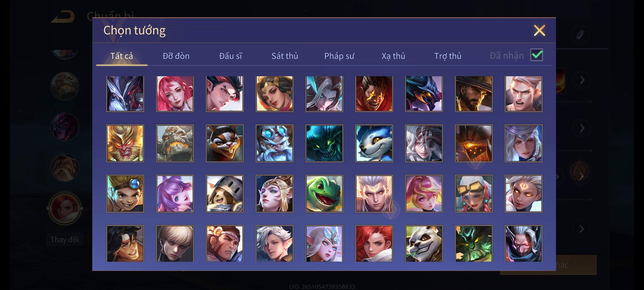Go back with the return arrow
Image resolution: width=644 pixels, height=290 pixels.
pyautogui.click(x=63, y=17)
